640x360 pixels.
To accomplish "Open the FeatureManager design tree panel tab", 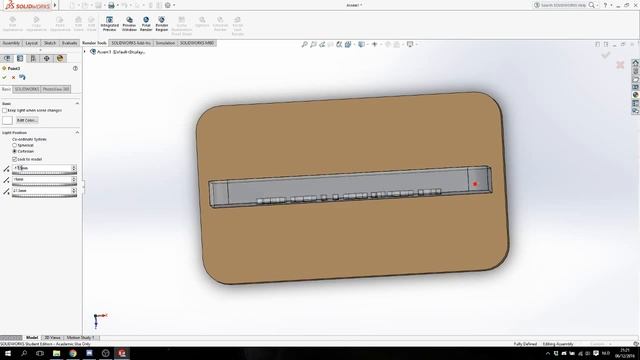I will (x=7, y=58).
